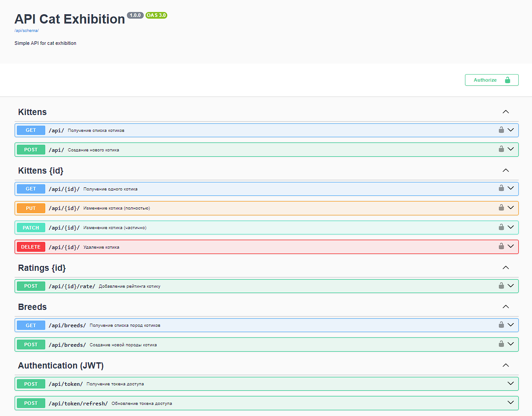Viewport: 532px width, 416px height.
Task: Expand GET /api/{id}/ chevron arrow
Action: pos(511,188)
